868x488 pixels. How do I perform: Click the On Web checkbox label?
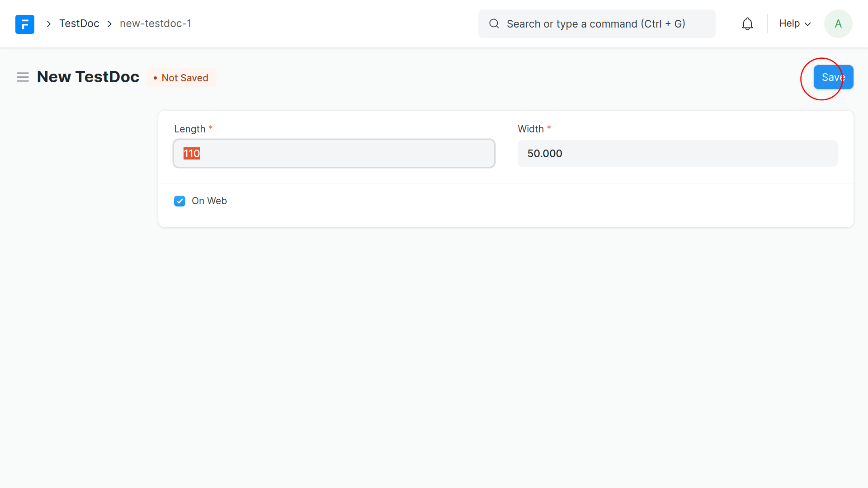pyautogui.click(x=209, y=201)
